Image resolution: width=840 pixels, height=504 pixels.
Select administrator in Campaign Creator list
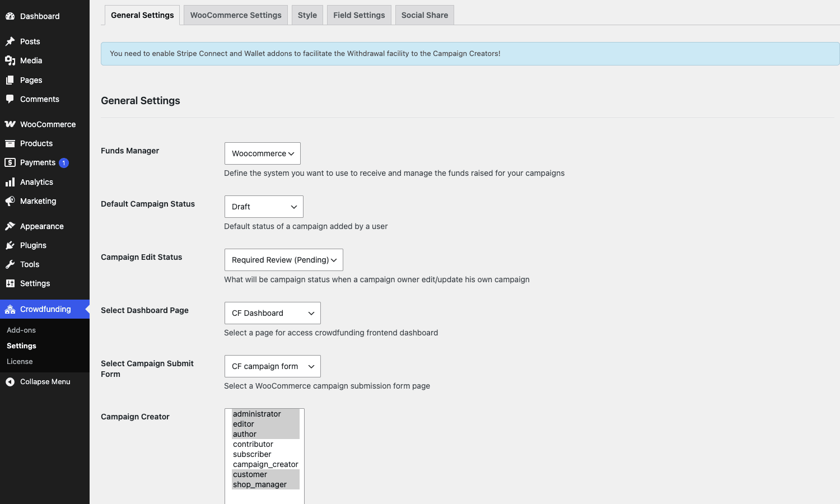265,414
